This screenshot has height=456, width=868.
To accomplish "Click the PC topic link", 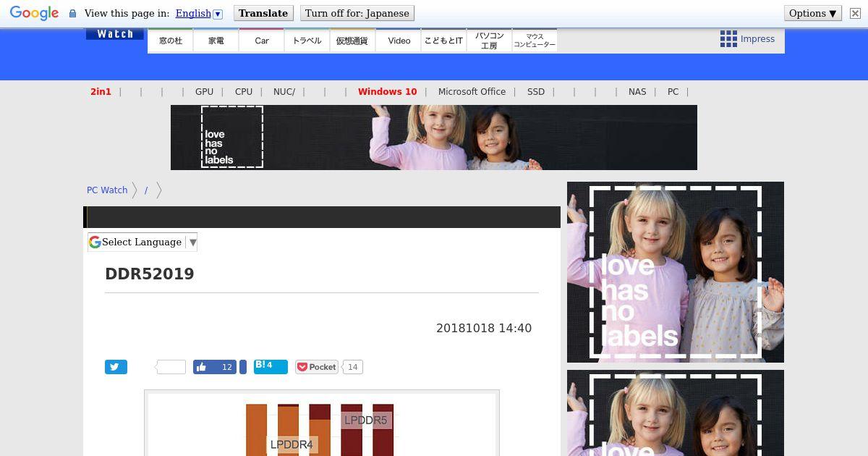I will click(x=673, y=92).
